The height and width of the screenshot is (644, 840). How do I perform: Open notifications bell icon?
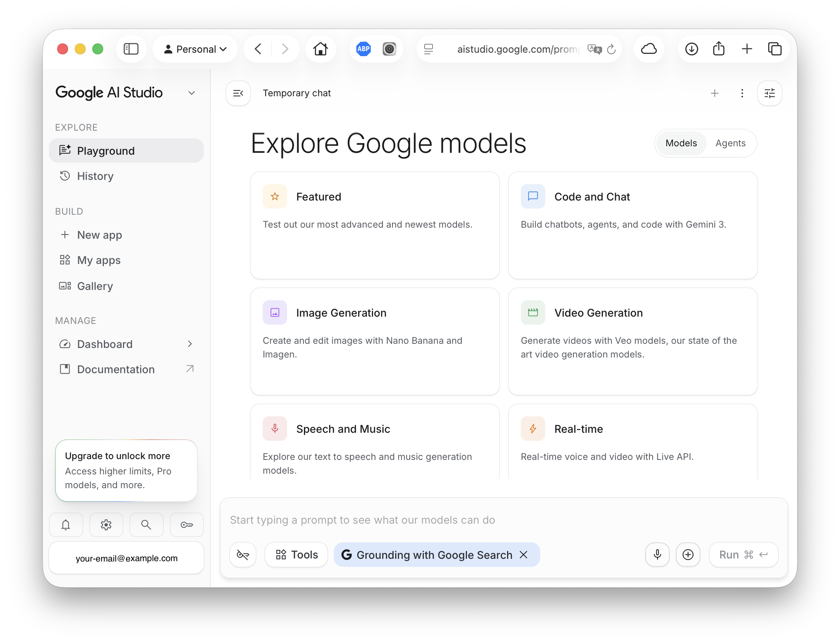pos(66,524)
